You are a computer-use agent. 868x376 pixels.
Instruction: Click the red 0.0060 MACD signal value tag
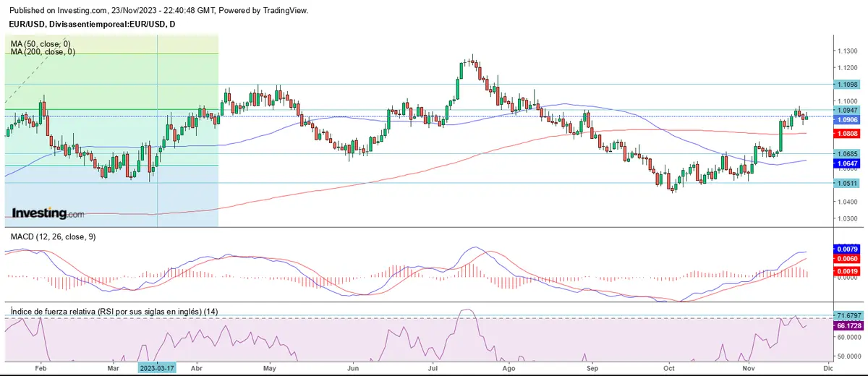(846, 258)
